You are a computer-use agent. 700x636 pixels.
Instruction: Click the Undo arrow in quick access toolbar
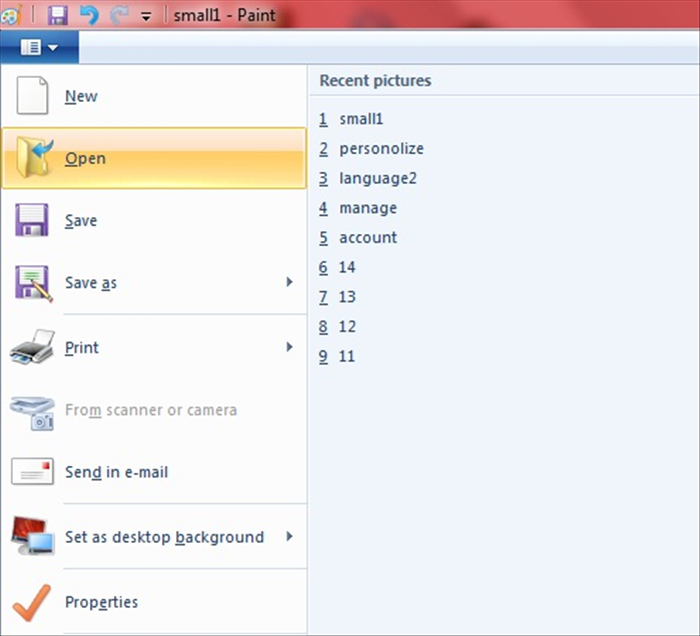89,15
